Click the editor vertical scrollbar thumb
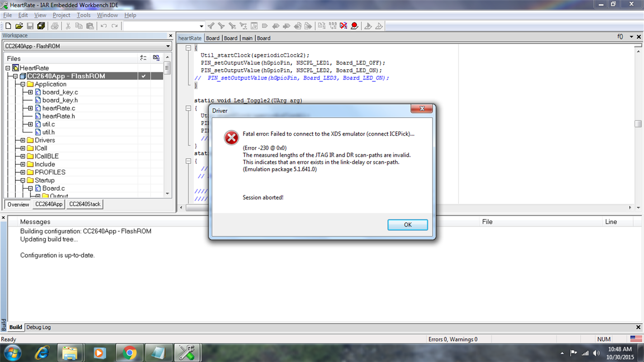644x362 pixels. click(x=638, y=124)
